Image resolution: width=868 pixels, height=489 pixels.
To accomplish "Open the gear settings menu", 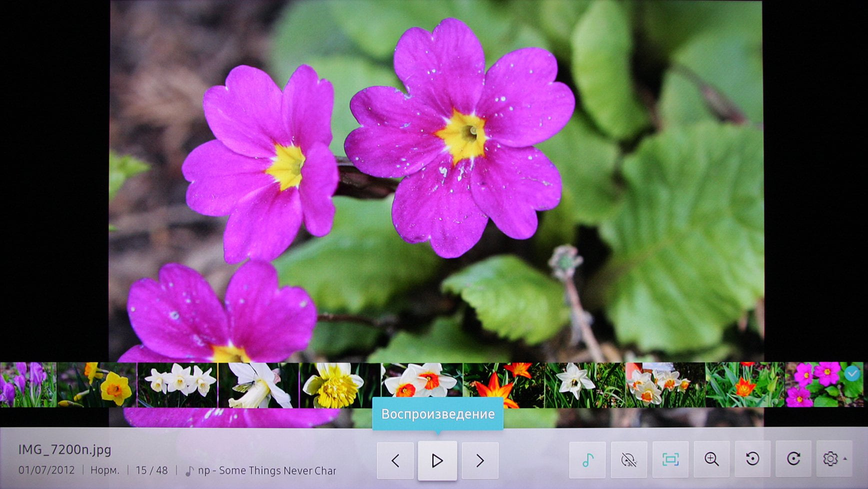I will (x=834, y=459).
